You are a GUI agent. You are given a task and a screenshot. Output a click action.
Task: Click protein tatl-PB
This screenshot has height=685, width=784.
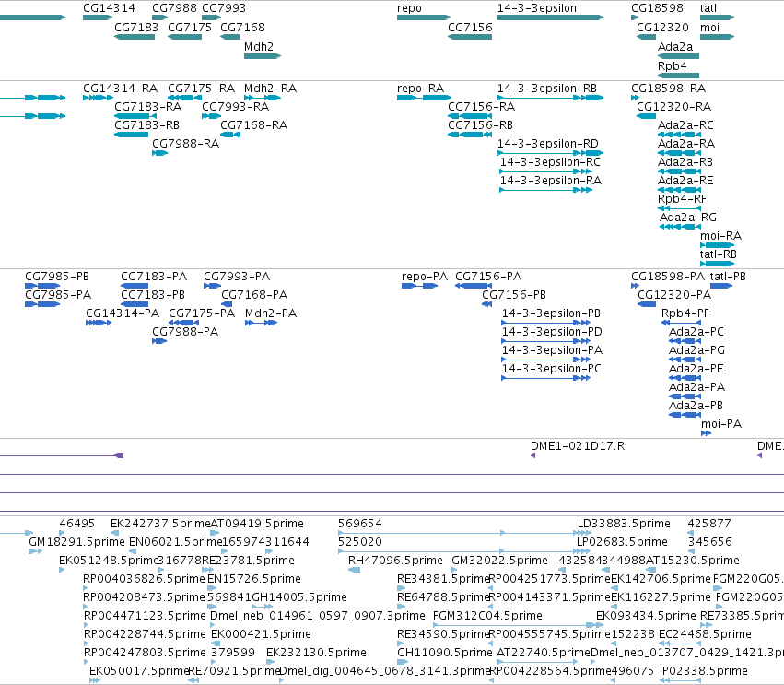coord(728,278)
